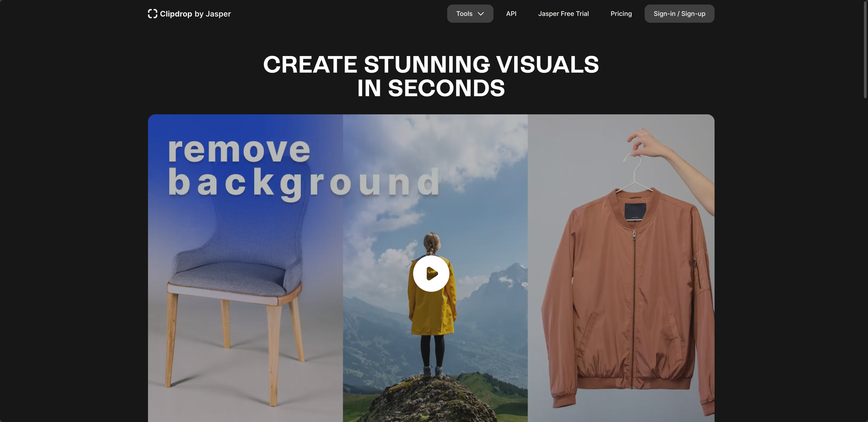The image size is (868, 422).
Task: Click the Clipdrop bracket logo icon
Action: point(152,14)
